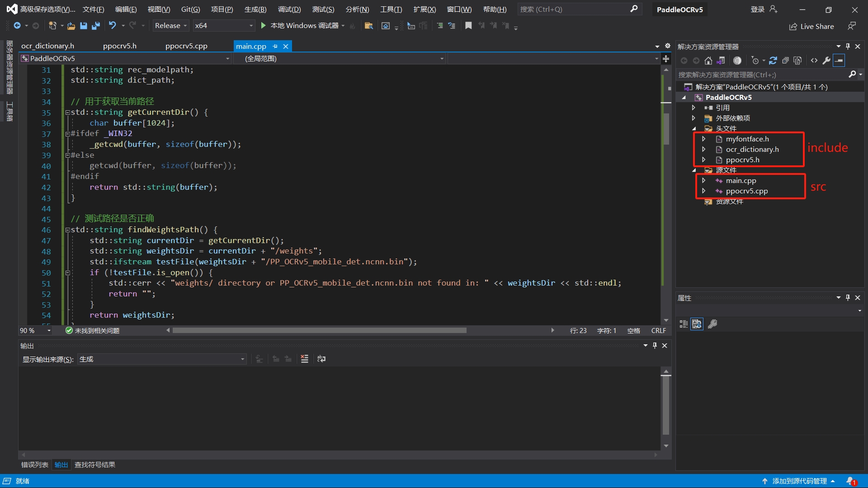Screen dimensions: 868x488
Task: Undo the last edit with undo arrow
Action: pos(113,26)
